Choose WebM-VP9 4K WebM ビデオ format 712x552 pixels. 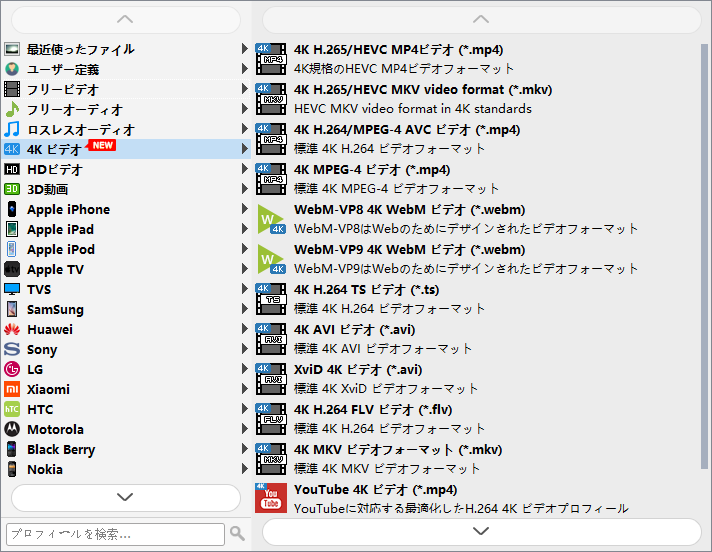point(477,259)
